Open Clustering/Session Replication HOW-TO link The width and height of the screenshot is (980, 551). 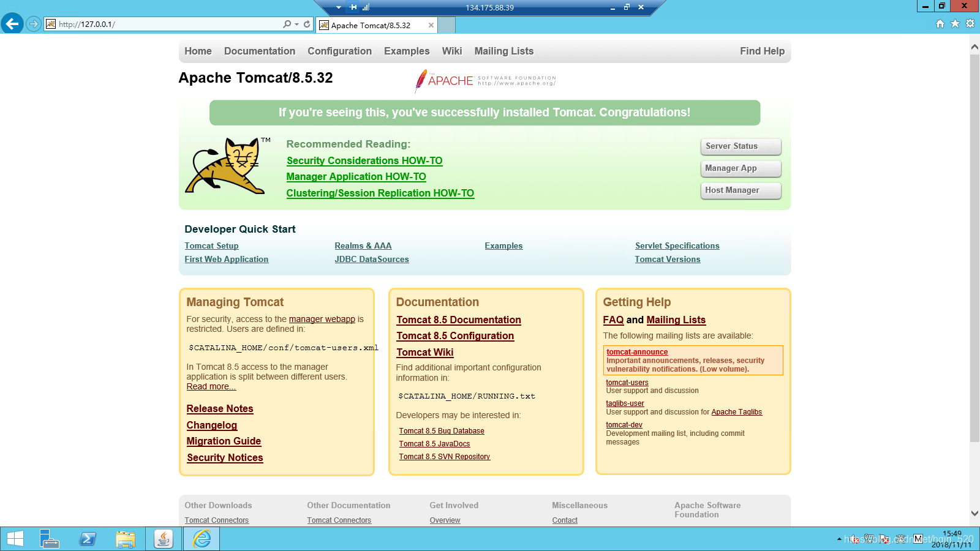coord(380,193)
